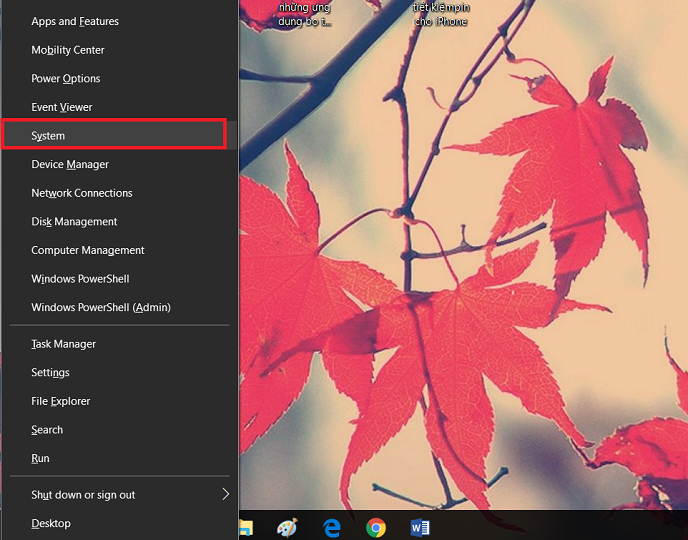Choose Mobility Center from the menu
The image size is (688, 540).
tap(68, 50)
